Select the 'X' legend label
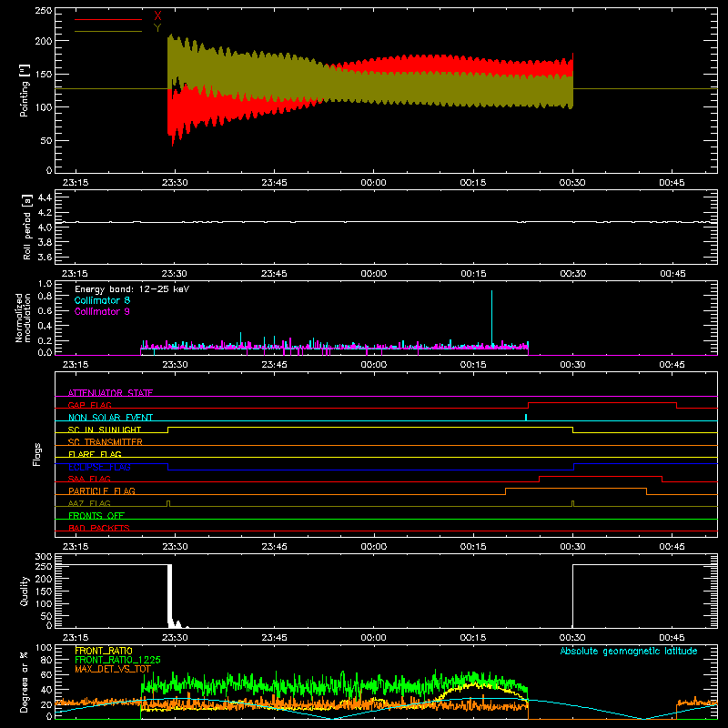728x728 pixels. click(157, 16)
